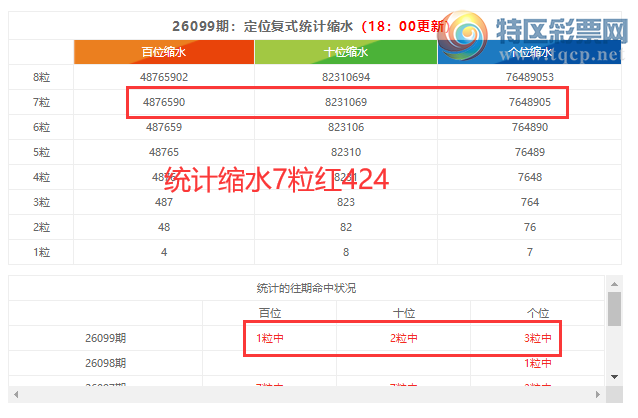Click the 8粒 百位 value 48765902
The image size is (638, 418).
tap(164, 77)
